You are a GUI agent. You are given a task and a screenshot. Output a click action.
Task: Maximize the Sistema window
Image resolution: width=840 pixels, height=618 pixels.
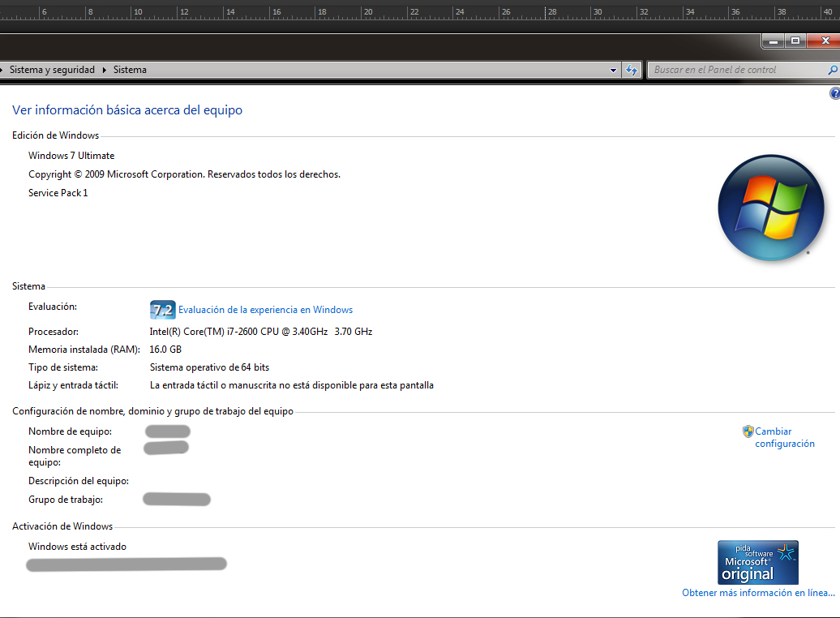795,41
